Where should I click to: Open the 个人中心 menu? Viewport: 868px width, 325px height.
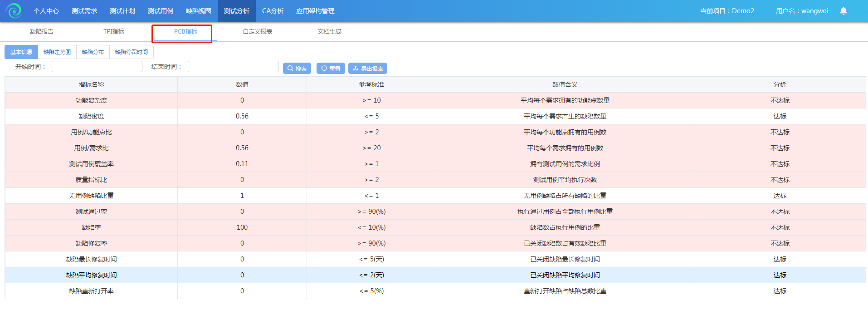[46, 11]
